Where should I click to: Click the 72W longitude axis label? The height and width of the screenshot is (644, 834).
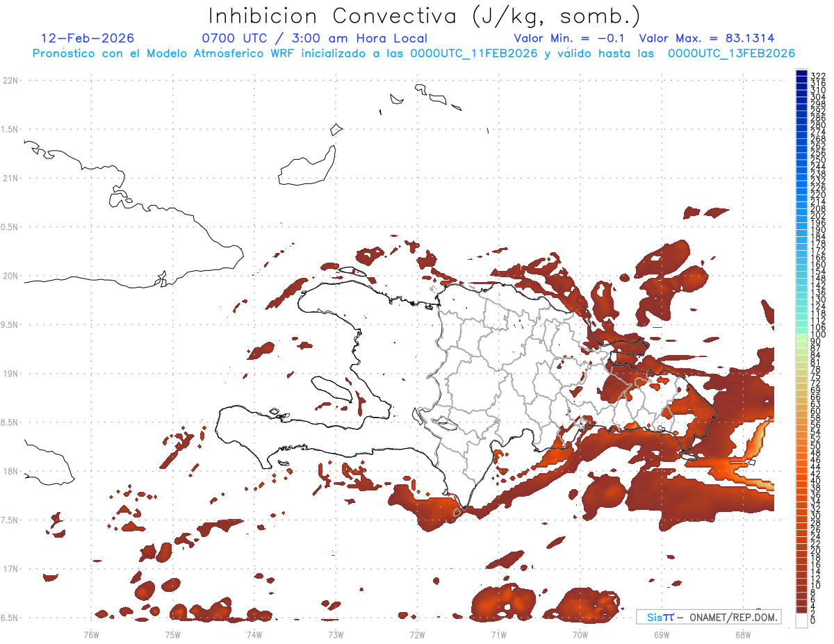click(x=417, y=634)
